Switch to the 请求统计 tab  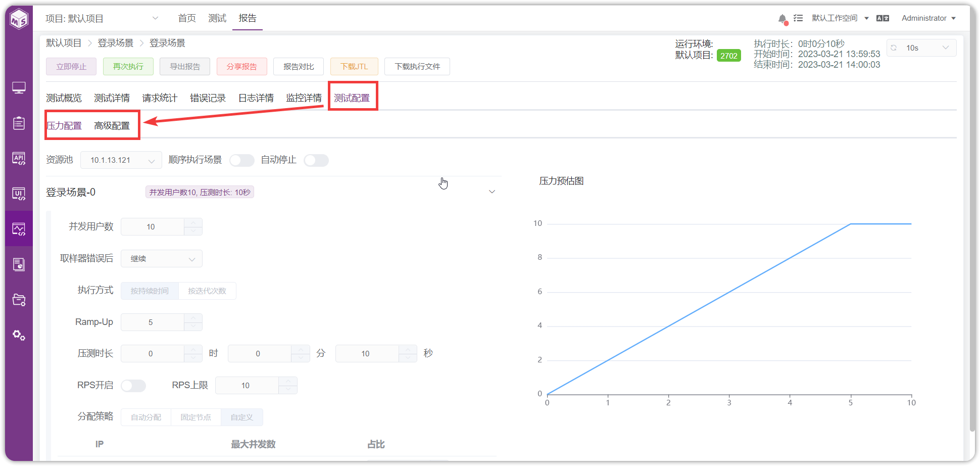(x=160, y=98)
